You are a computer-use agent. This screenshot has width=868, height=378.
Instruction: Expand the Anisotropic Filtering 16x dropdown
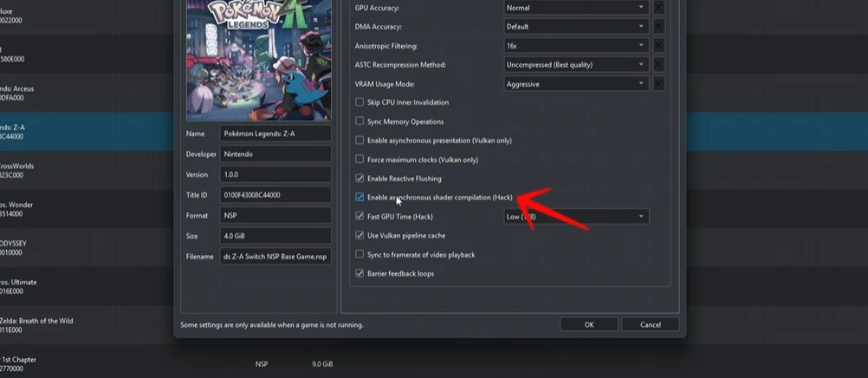click(576, 46)
